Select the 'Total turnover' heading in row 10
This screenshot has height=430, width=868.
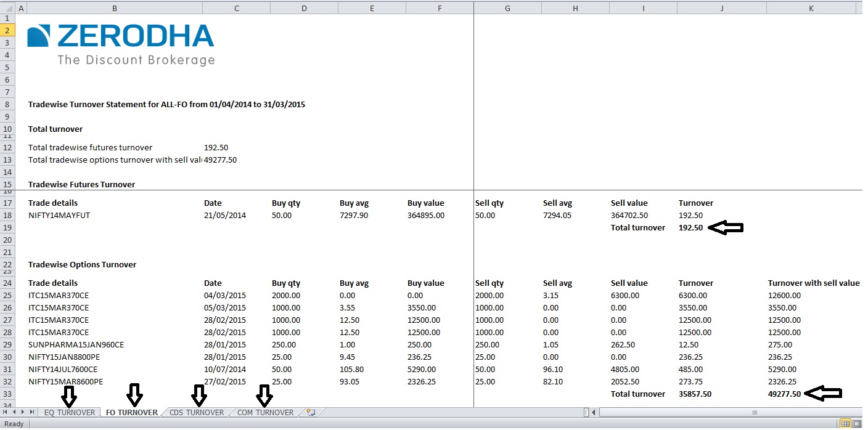coord(55,129)
